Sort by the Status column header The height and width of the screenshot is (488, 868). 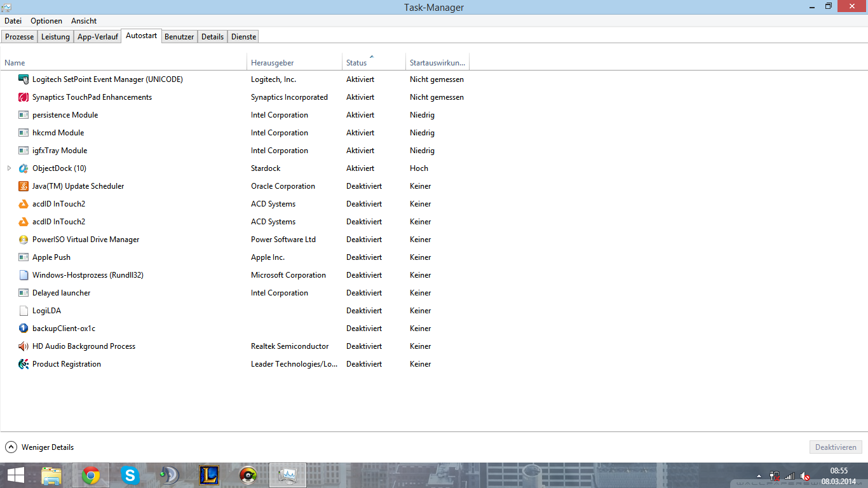(x=374, y=63)
